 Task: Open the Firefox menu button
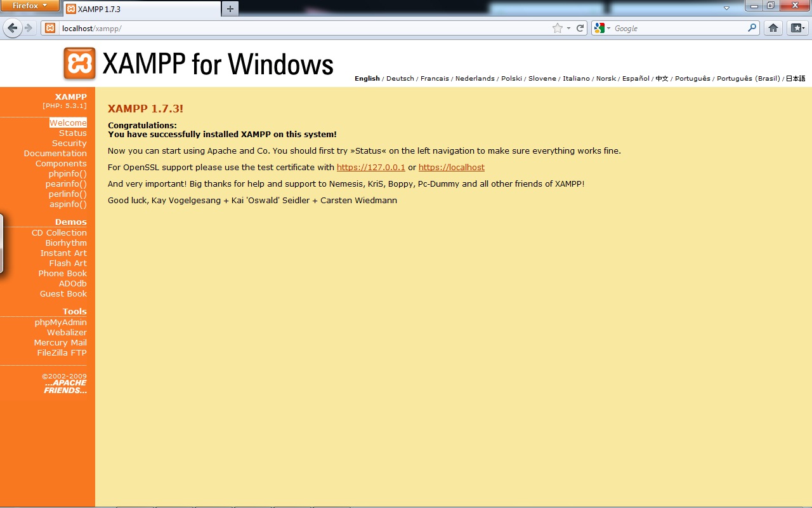30,6
